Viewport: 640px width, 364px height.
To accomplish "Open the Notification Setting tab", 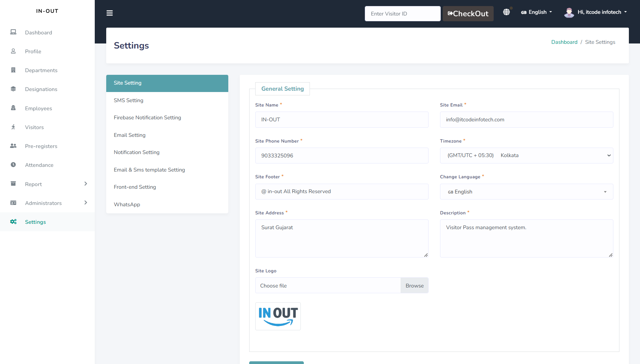I will click(x=167, y=152).
